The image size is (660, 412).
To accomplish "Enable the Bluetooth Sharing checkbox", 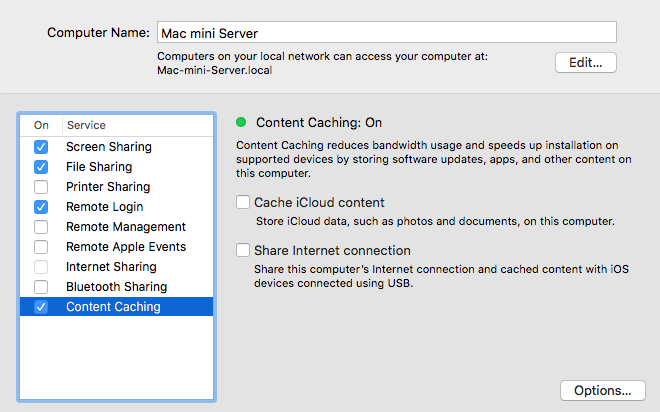I will [x=41, y=287].
